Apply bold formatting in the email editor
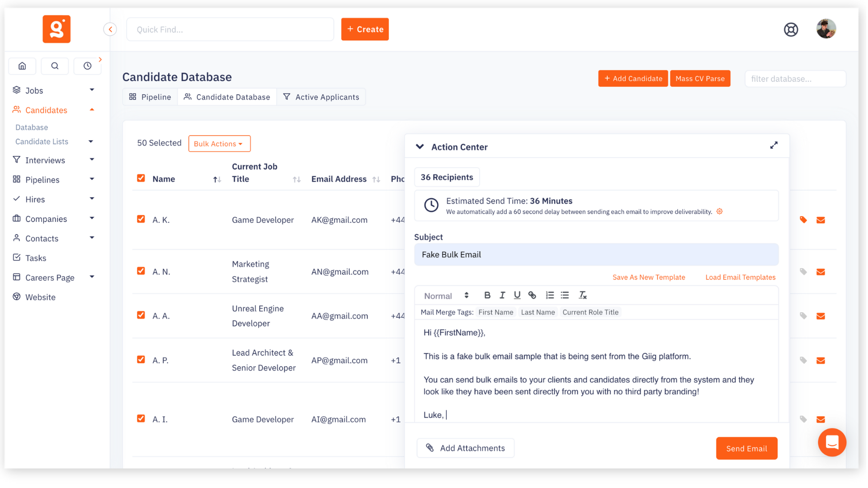The width and height of the screenshot is (868, 488). (487, 295)
